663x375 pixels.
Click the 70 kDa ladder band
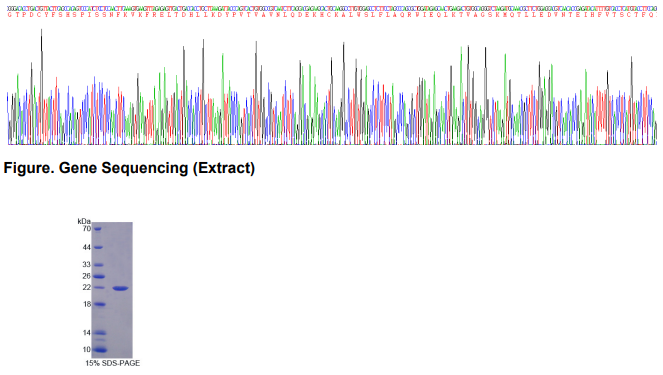tap(98, 229)
